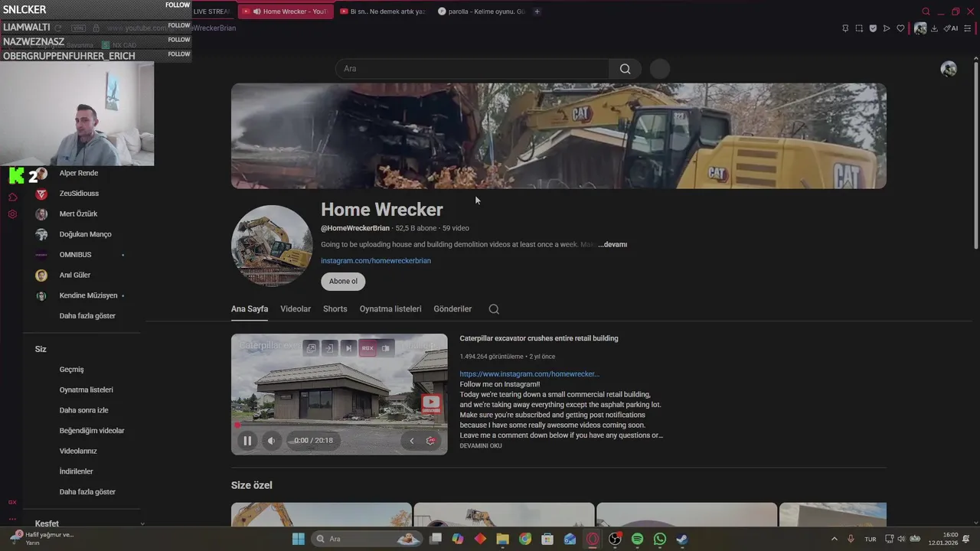The height and width of the screenshot is (551, 980).
Task: Open Kendine Müzisyen subscription channel
Action: click(88, 295)
